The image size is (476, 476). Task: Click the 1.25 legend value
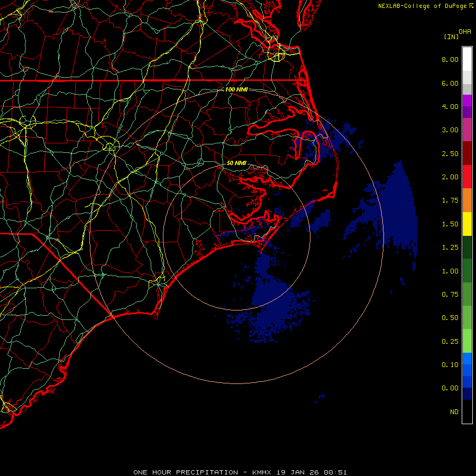tap(450, 248)
